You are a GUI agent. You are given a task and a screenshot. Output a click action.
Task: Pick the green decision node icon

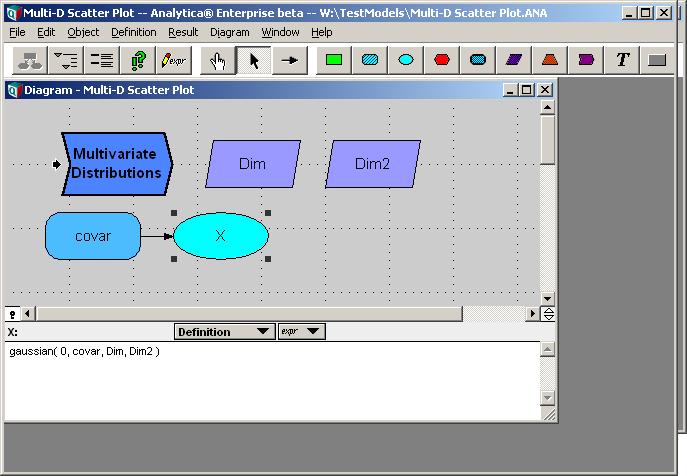(334, 60)
